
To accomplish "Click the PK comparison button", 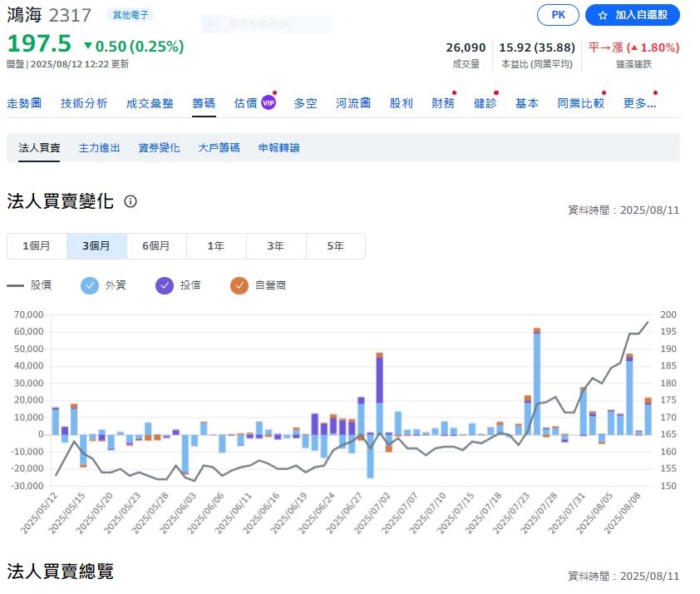I will [558, 14].
